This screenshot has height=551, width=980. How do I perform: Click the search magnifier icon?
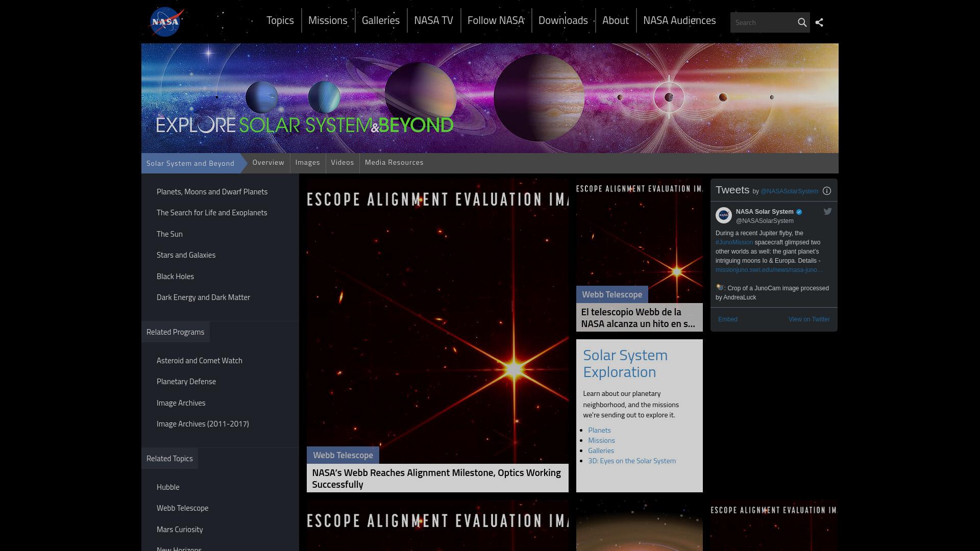[x=802, y=22]
